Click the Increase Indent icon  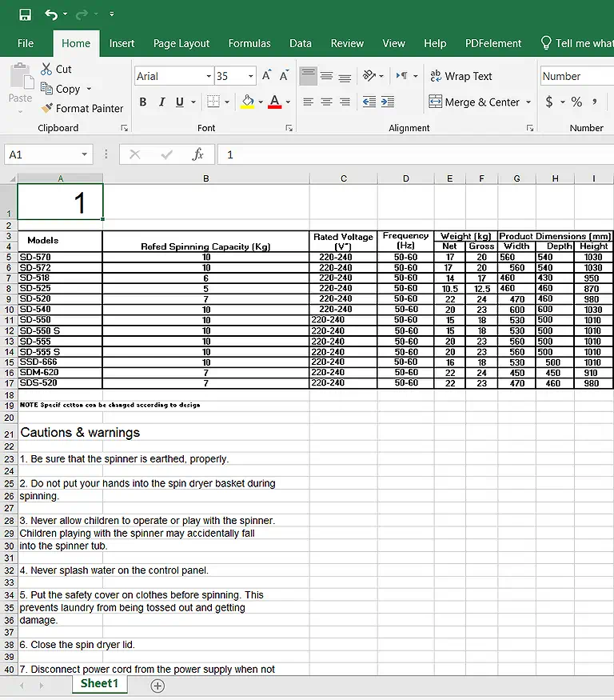click(x=387, y=102)
